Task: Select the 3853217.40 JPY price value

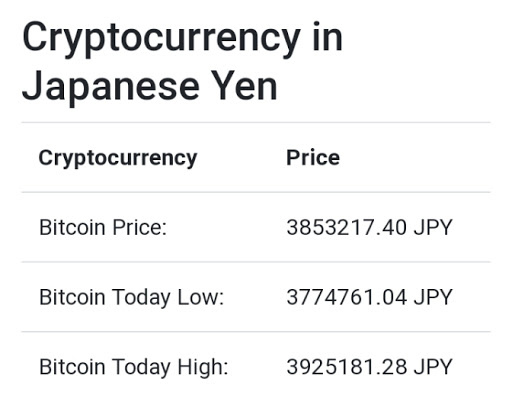Action: click(x=369, y=227)
